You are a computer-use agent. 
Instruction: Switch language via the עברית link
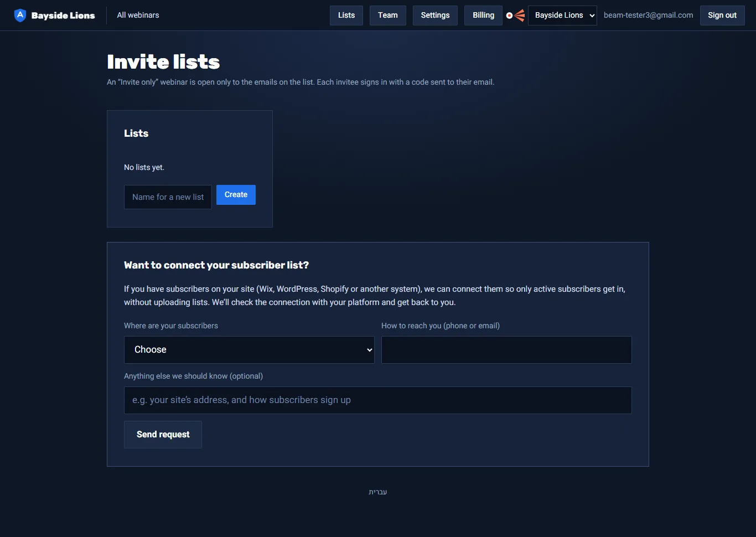(x=378, y=492)
